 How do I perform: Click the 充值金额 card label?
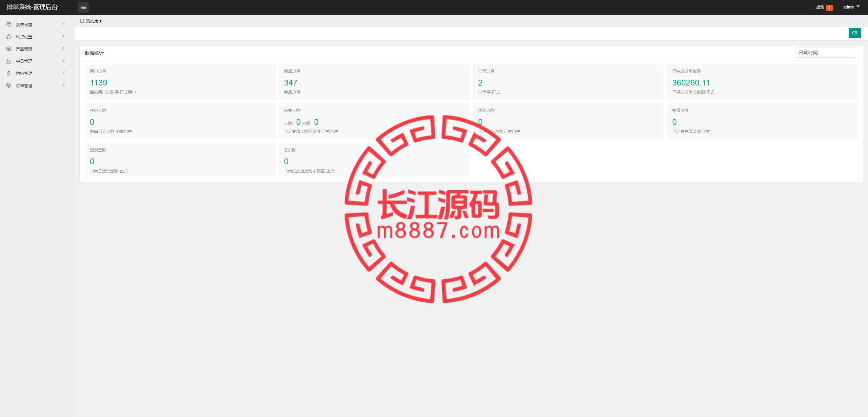point(680,111)
